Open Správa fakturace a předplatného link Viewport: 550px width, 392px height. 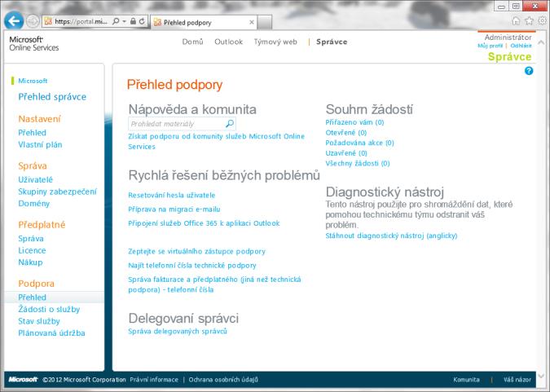coord(214,284)
